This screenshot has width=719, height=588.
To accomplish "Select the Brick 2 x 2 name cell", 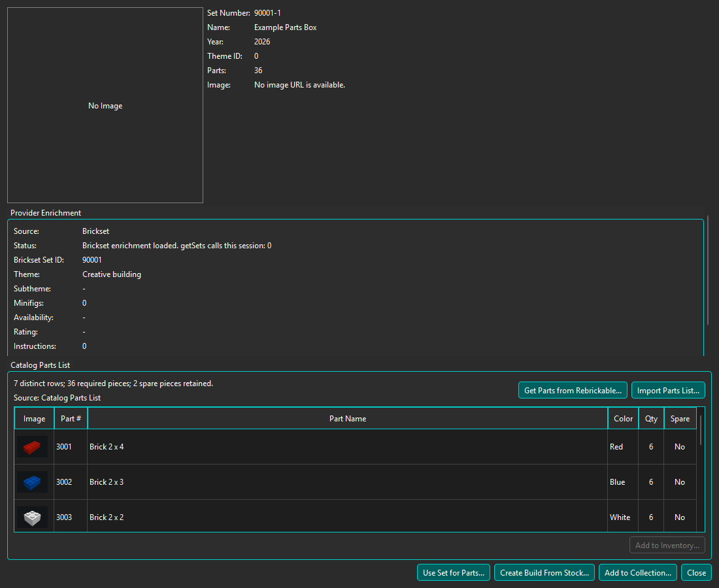I will point(348,516).
